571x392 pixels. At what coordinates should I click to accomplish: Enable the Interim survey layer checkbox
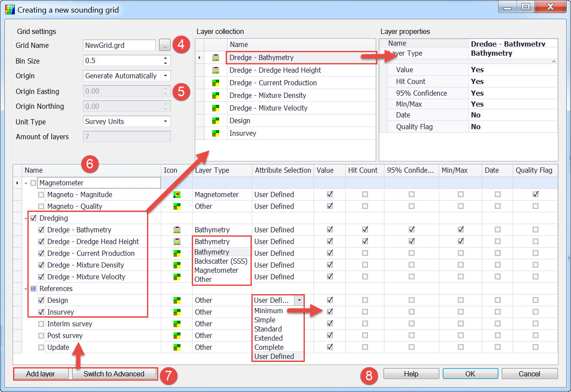(x=41, y=324)
